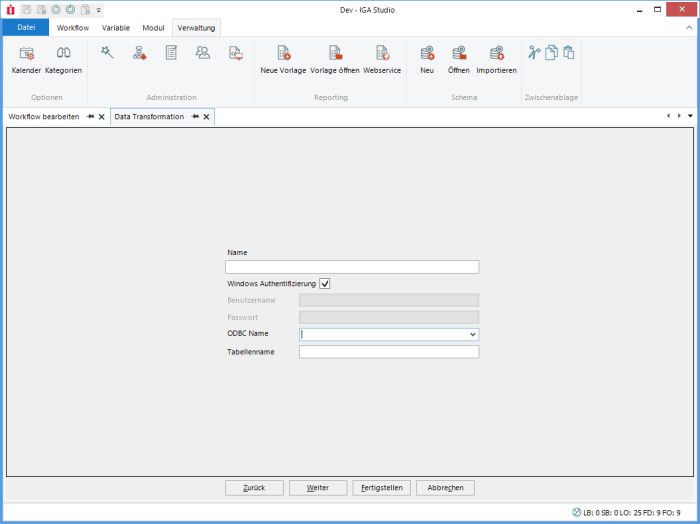The image size is (700, 524).
Task: Click the Vorlage öffnen icon
Action: pyautogui.click(x=335, y=59)
